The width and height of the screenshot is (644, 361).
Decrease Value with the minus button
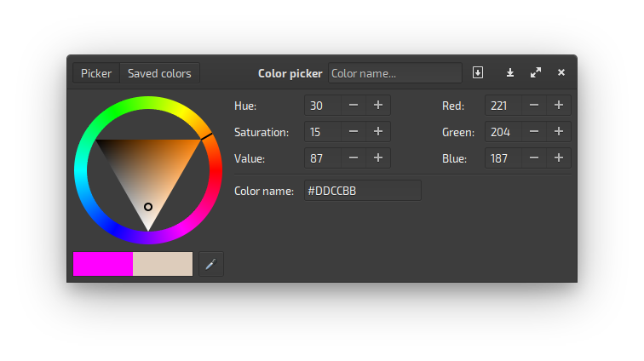[354, 158]
